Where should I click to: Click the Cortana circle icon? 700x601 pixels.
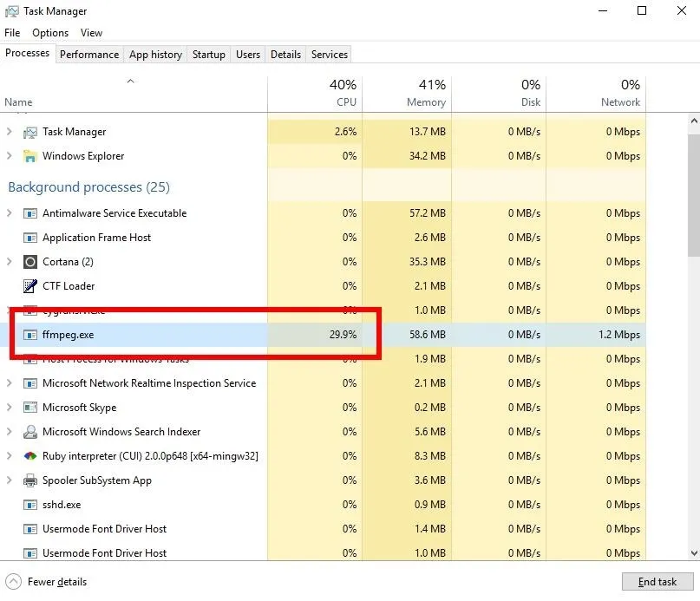click(29, 262)
